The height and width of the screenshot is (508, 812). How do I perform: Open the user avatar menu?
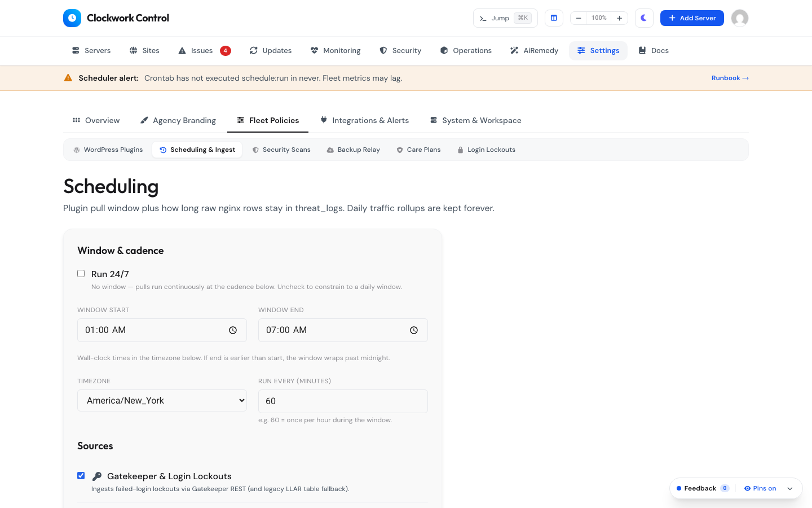coord(740,18)
